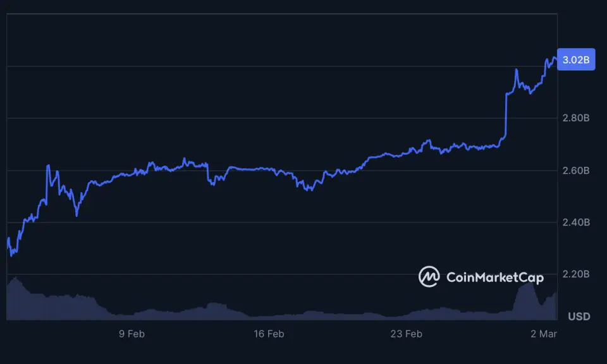Image resolution: width=607 pixels, height=364 pixels.
Task: Click the 2.40B y-axis label
Action: pos(576,222)
